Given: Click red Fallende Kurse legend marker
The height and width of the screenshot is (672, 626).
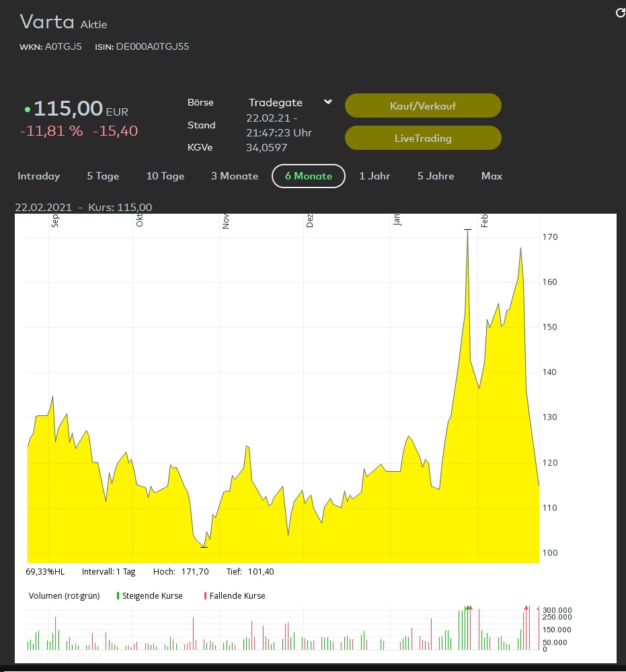Looking at the screenshot, I should click(205, 596).
